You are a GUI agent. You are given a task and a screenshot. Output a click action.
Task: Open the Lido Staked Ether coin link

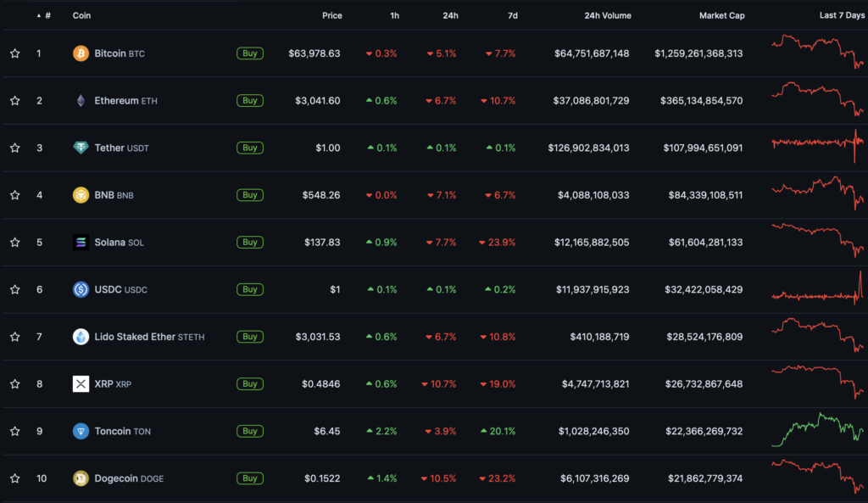135,337
